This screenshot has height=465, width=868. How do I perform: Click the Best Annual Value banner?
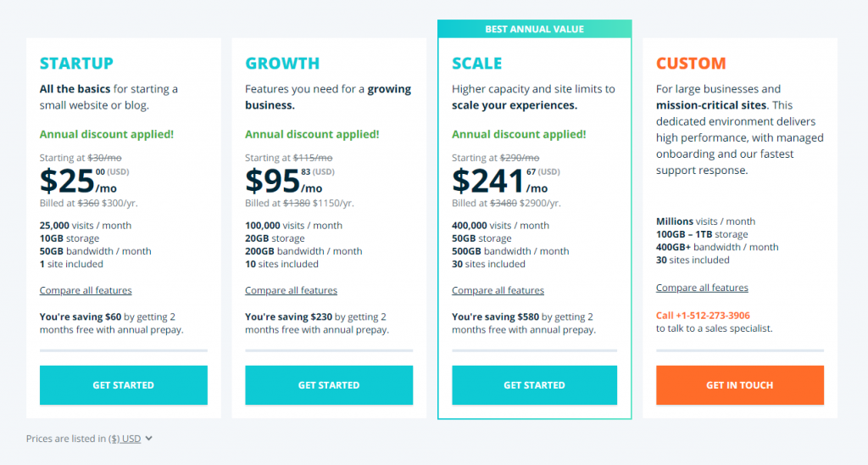pos(534,29)
